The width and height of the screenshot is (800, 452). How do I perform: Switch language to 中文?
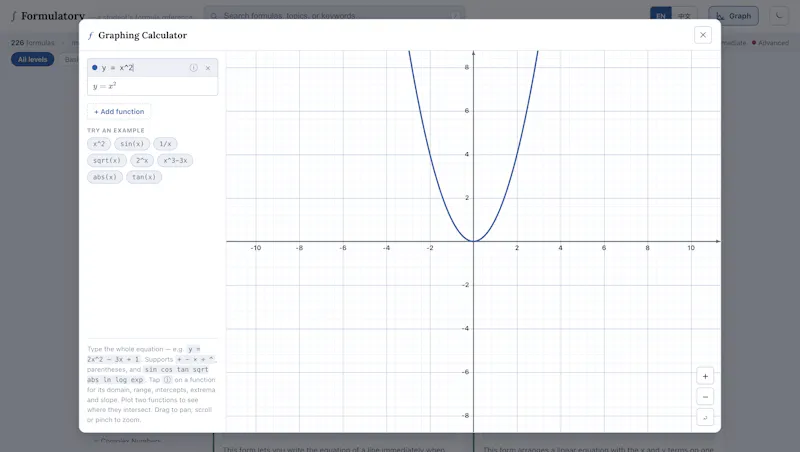click(x=684, y=16)
